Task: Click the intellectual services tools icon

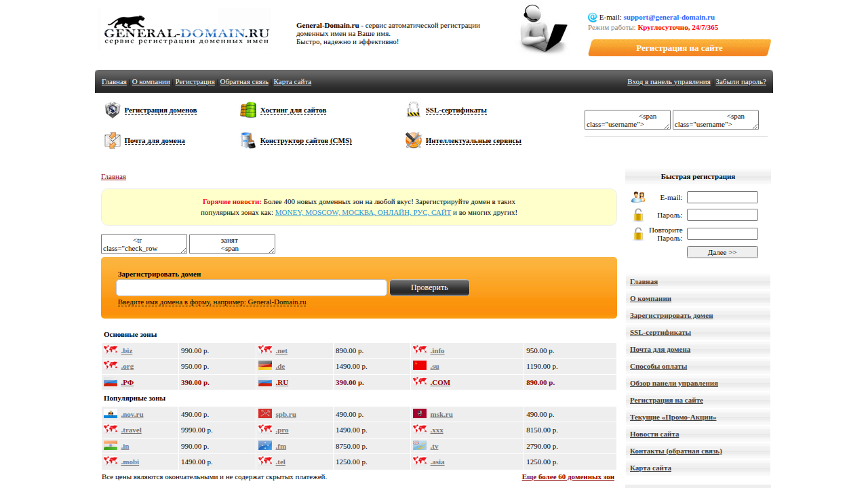Action: point(414,140)
